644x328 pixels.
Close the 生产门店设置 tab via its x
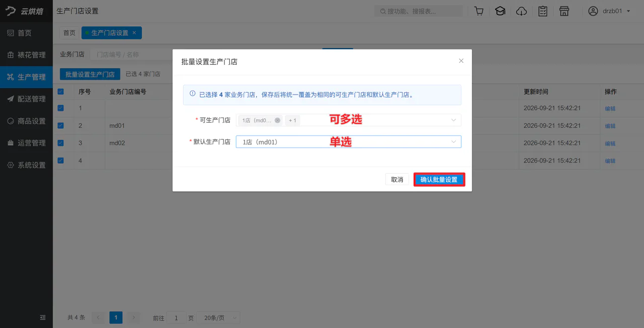tap(134, 33)
